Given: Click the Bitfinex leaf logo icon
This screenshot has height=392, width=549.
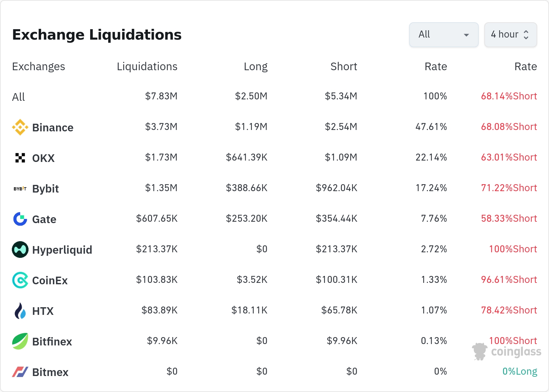Looking at the screenshot, I should coord(20,341).
